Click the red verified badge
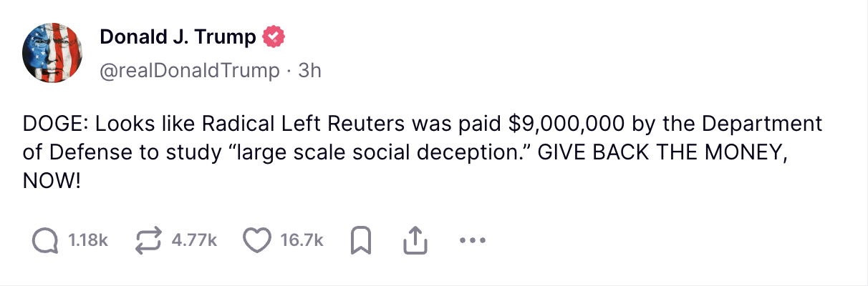 (x=275, y=36)
